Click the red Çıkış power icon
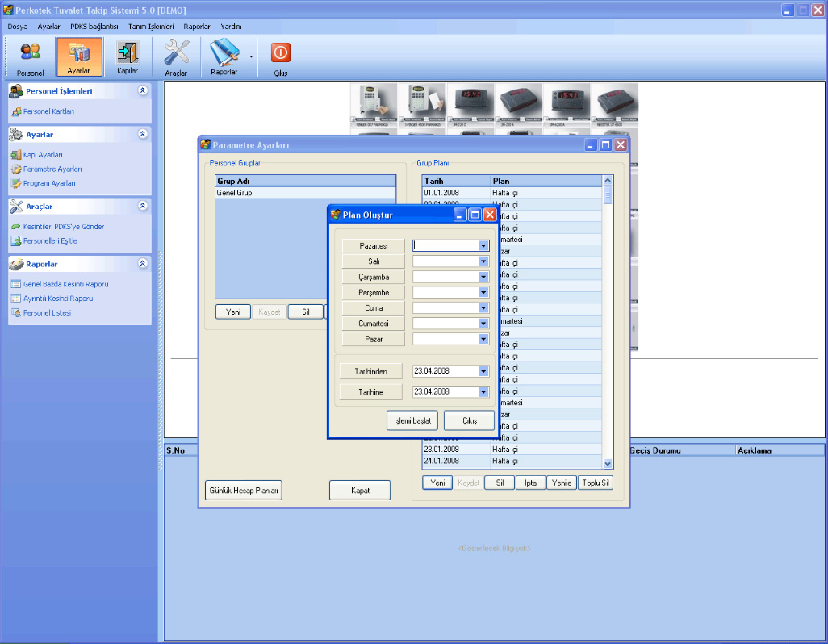 (280, 52)
